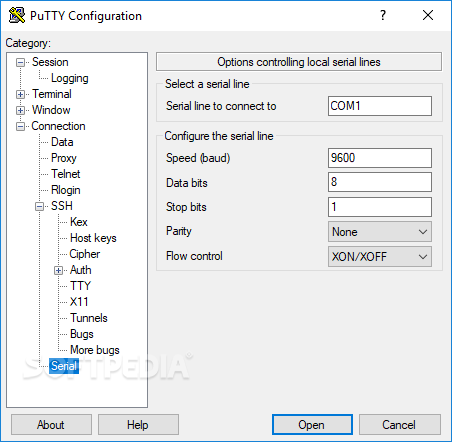Select Logging category
The height and width of the screenshot is (442, 452).
tap(70, 78)
